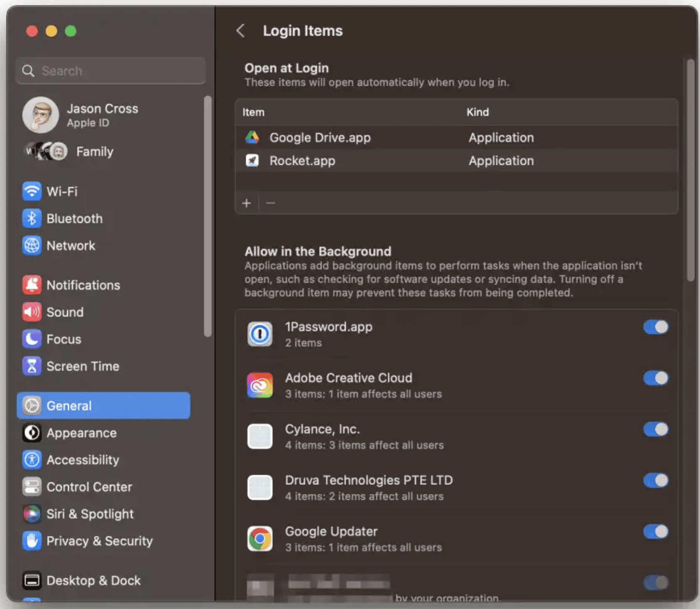
Task: Turn off Druva Technologies background switch
Action: pyautogui.click(x=656, y=480)
